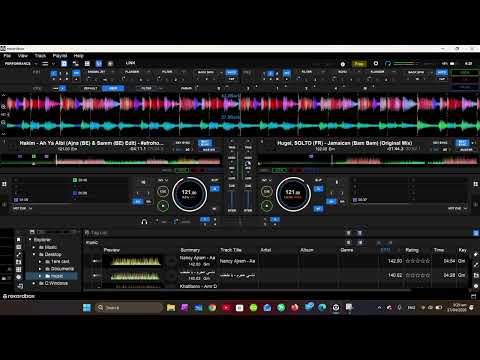Click the FX2 TAP button

tap(442, 79)
